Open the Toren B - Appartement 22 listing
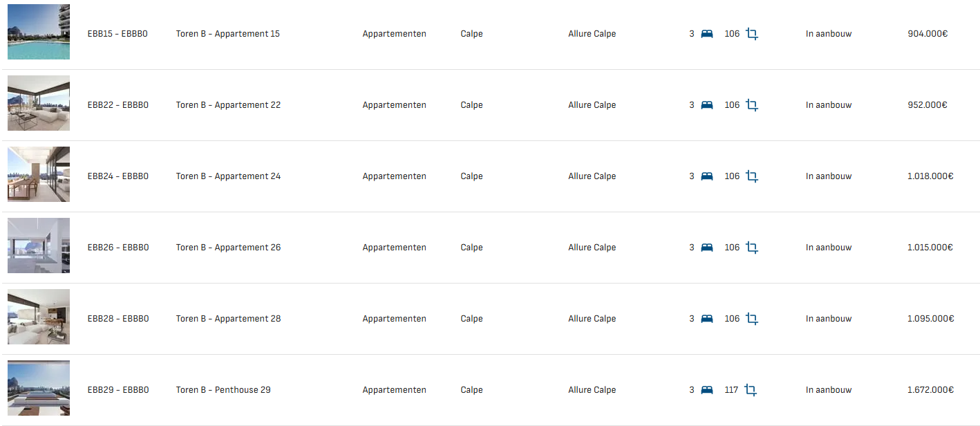Viewport: 980px width, 426px height. pyautogui.click(x=228, y=105)
